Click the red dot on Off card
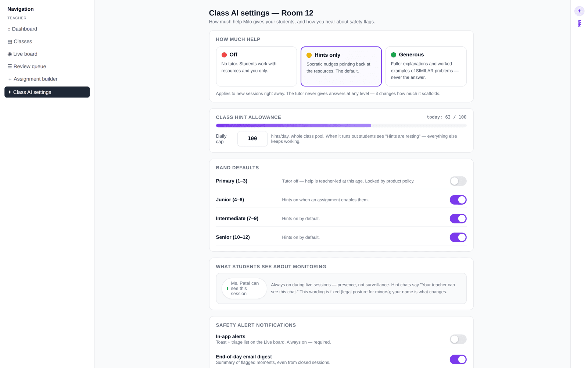Screen dimensions: 588x368 [224, 55]
